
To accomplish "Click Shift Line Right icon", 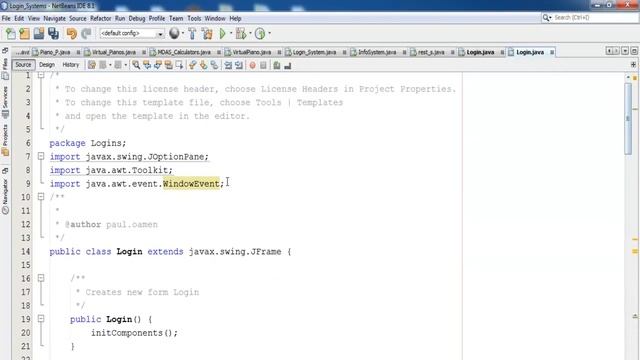I will point(239,65).
